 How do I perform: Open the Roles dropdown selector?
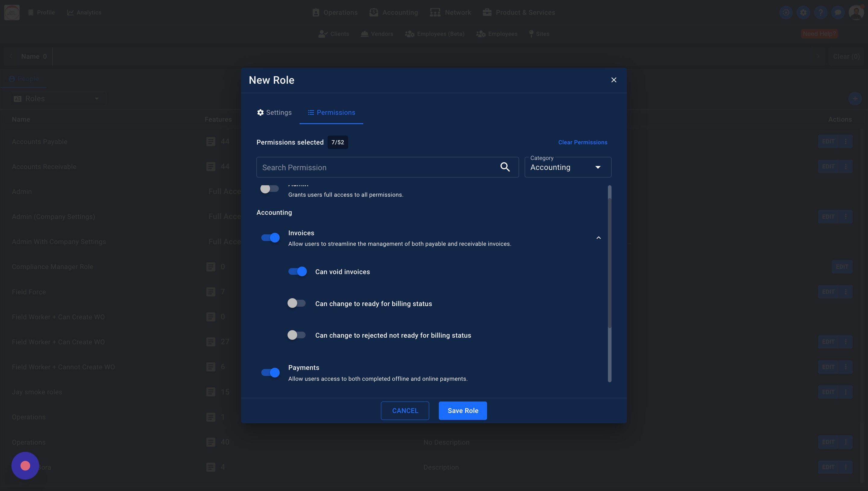pyautogui.click(x=57, y=99)
